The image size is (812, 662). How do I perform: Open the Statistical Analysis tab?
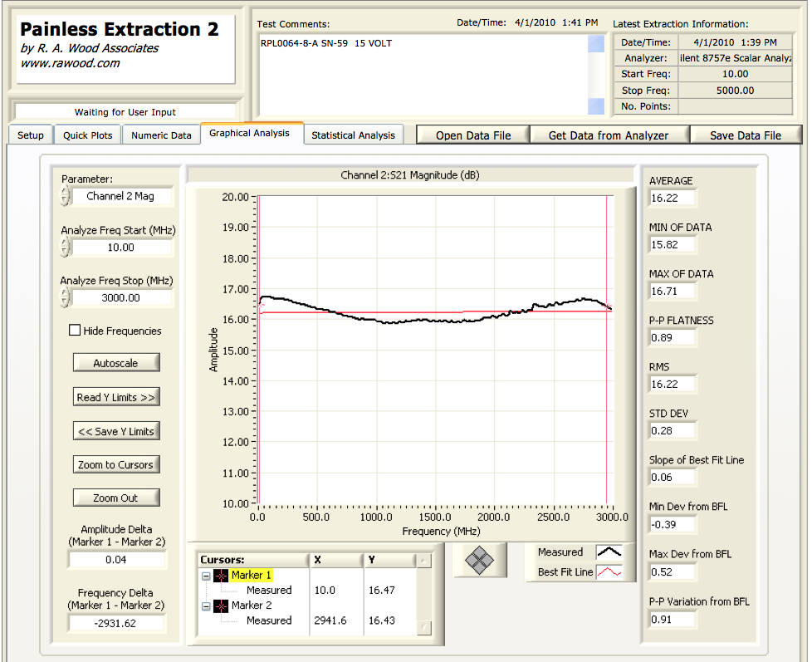coord(353,135)
